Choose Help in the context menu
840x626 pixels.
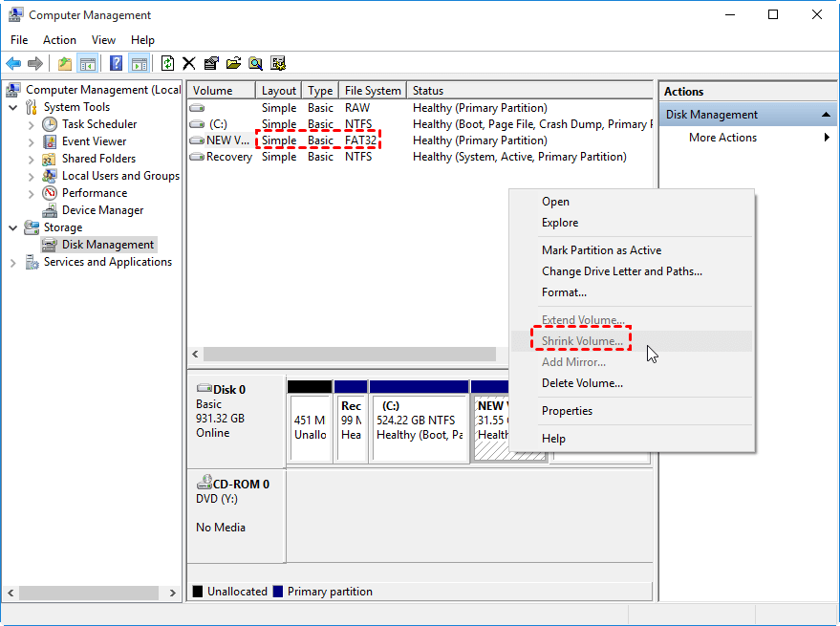click(632, 439)
